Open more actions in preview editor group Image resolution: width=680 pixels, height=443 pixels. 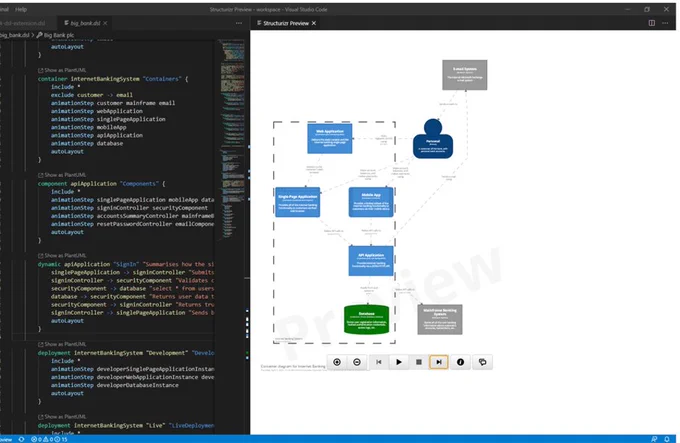665,23
